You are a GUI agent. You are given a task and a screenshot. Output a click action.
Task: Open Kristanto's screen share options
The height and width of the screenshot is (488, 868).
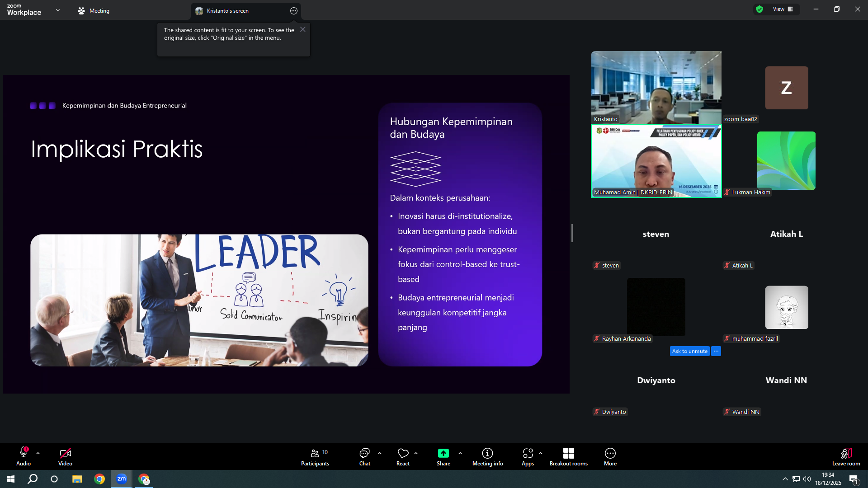[x=294, y=11]
